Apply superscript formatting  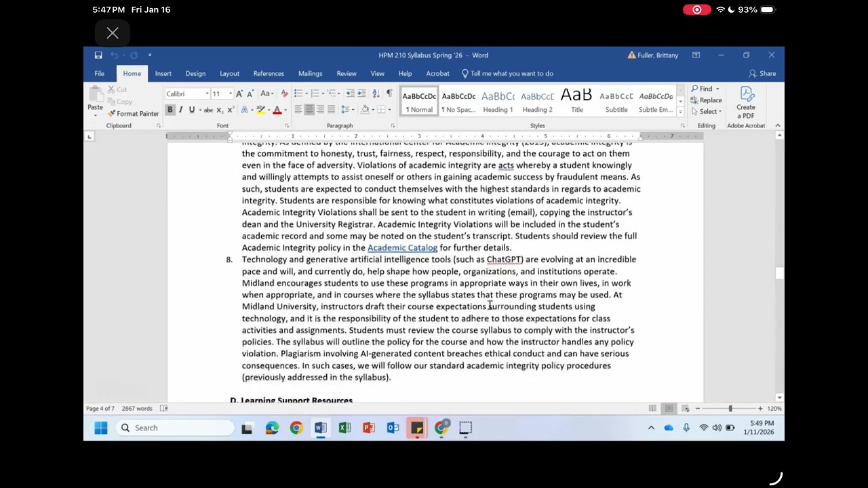(x=231, y=110)
